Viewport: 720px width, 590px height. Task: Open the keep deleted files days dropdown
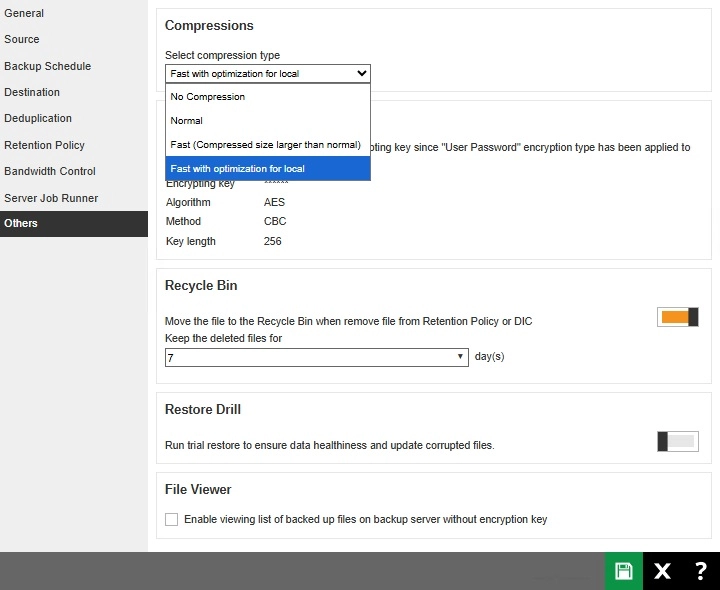(x=316, y=357)
